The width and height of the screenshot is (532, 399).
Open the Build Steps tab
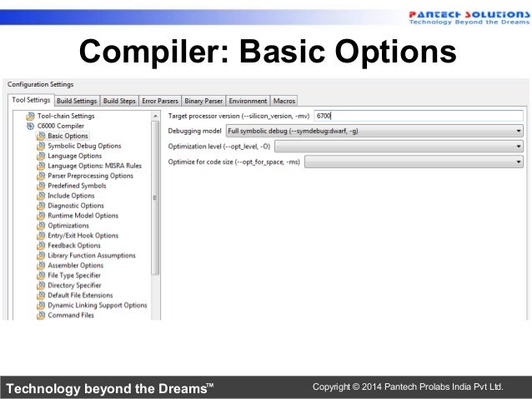coord(119,101)
